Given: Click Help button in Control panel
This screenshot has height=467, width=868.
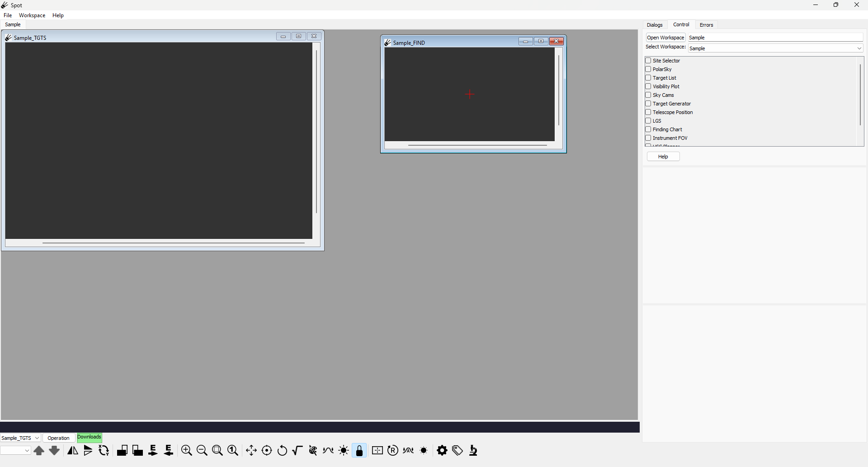Looking at the screenshot, I should pos(663,157).
